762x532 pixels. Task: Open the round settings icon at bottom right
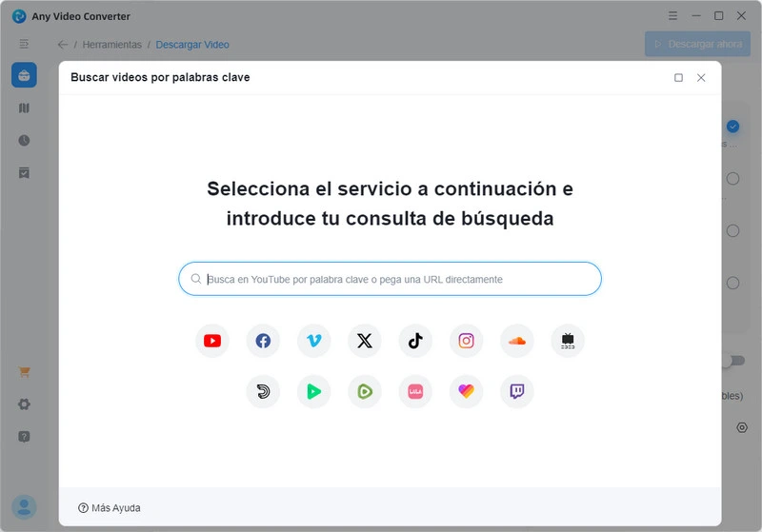point(742,427)
